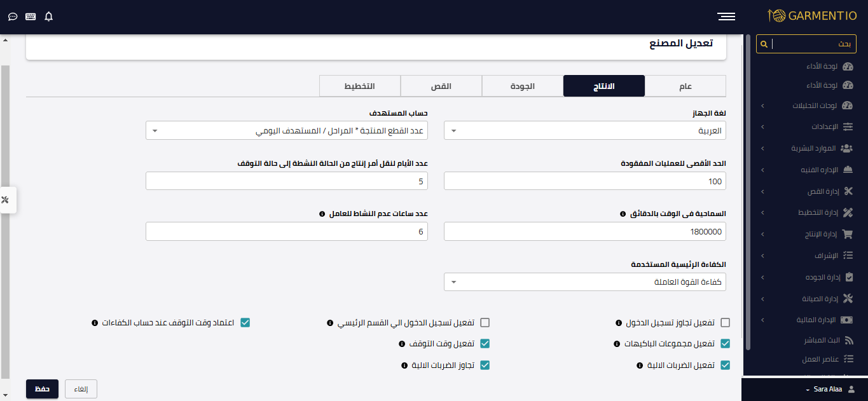Uncheck تجاوز الضربات الالية checkbox
Image resolution: width=868 pixels, height=401 pixels.
pyautogui.click(x=485, y=365)
